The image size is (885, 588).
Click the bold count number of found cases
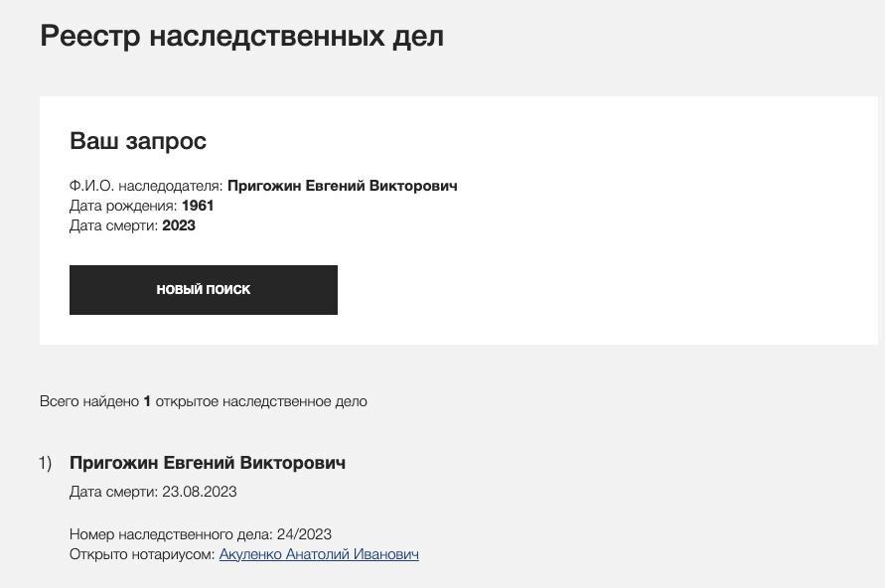pos(147,401)
